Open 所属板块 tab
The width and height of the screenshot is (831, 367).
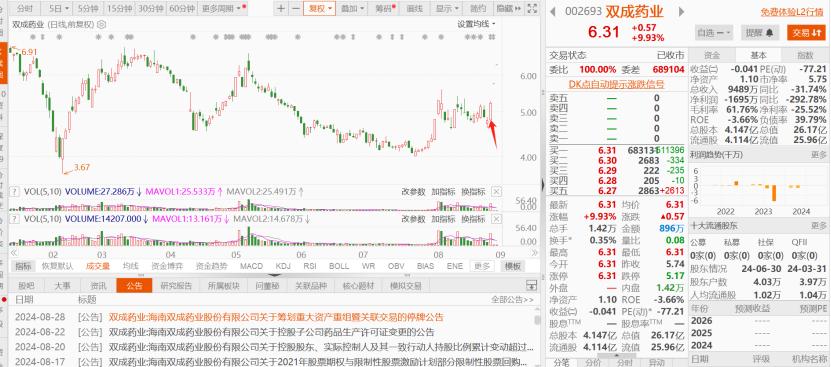tap(223, 285)
